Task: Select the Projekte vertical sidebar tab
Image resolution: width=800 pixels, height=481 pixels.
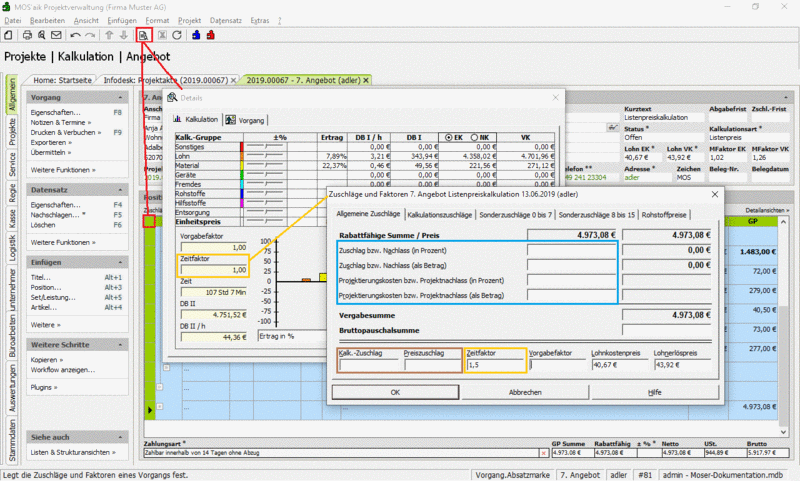Action: pyautogui.click(x=12, y=132)
